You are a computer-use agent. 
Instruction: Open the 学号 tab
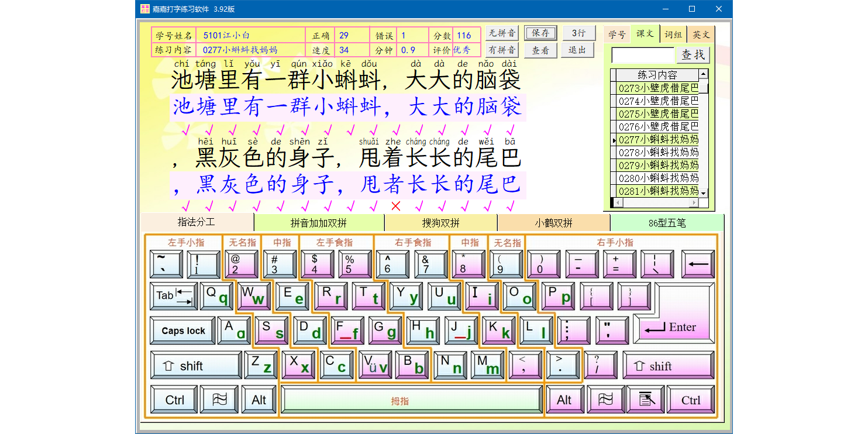616,35
